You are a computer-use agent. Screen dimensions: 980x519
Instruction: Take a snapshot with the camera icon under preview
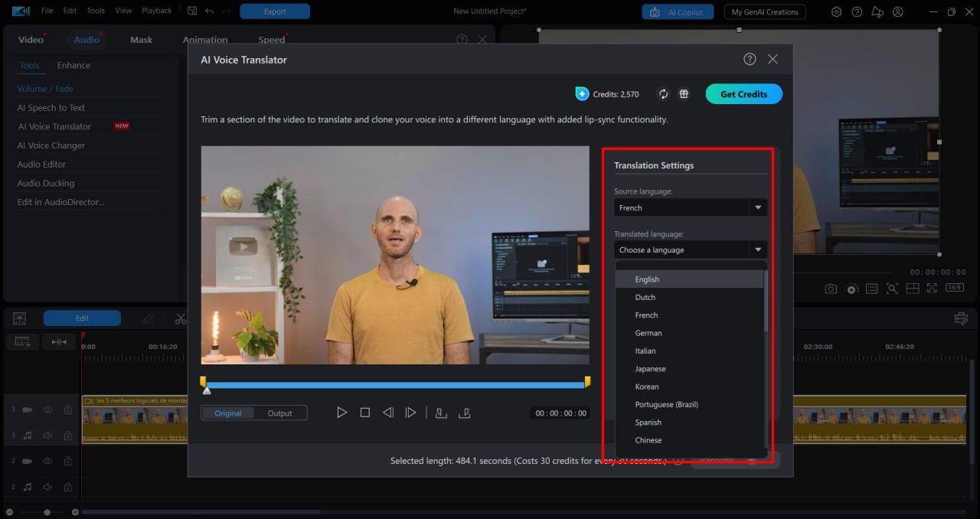click(x=831, y=288)
